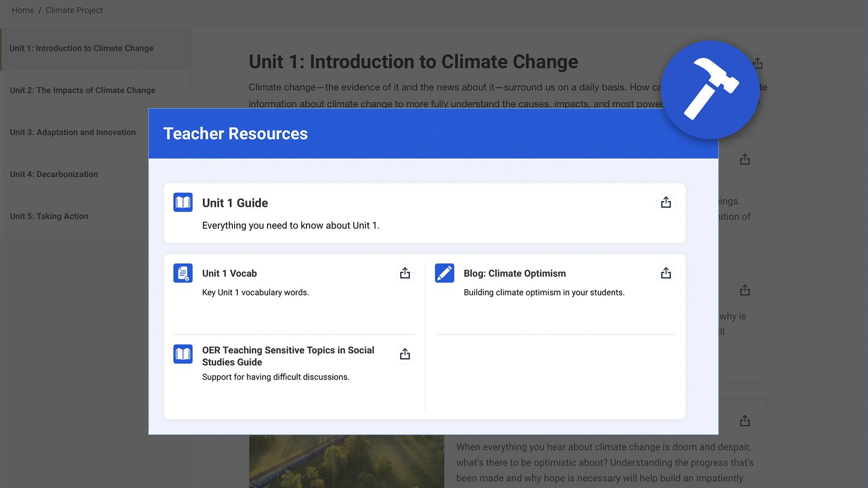Share the Blog: Climate Optimism resource
The image size is (868, 488).
pyautogui.click(x=665, y=273)
